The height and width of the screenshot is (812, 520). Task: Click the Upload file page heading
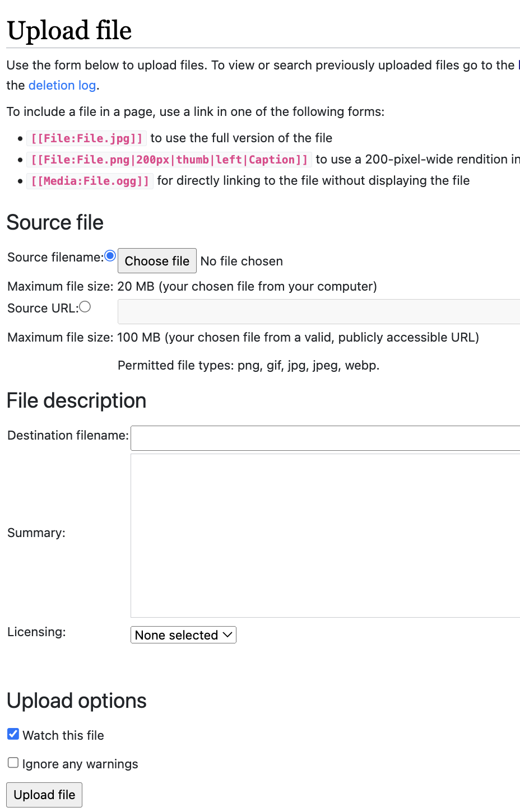(69, 30)
